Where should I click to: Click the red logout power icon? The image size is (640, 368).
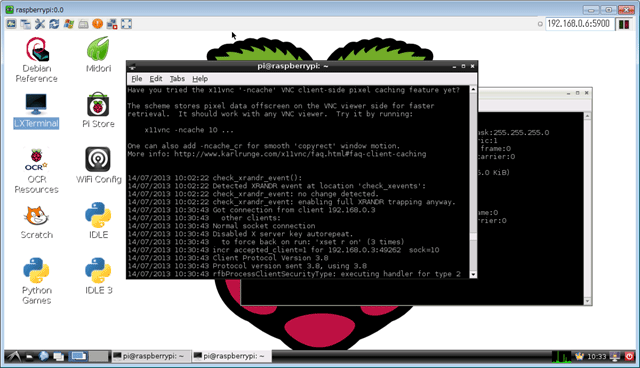(629, 356)
